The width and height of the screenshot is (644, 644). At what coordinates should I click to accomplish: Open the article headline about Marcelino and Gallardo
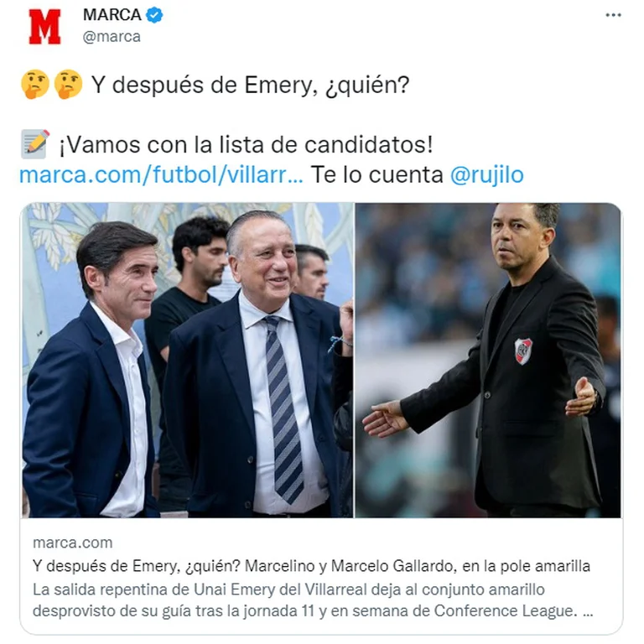311,566
